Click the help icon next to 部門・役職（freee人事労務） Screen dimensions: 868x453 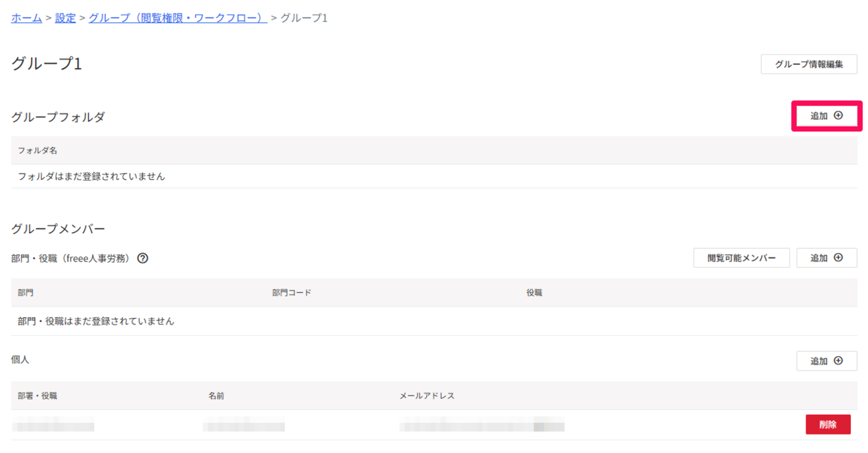click(x=142, y=258)
